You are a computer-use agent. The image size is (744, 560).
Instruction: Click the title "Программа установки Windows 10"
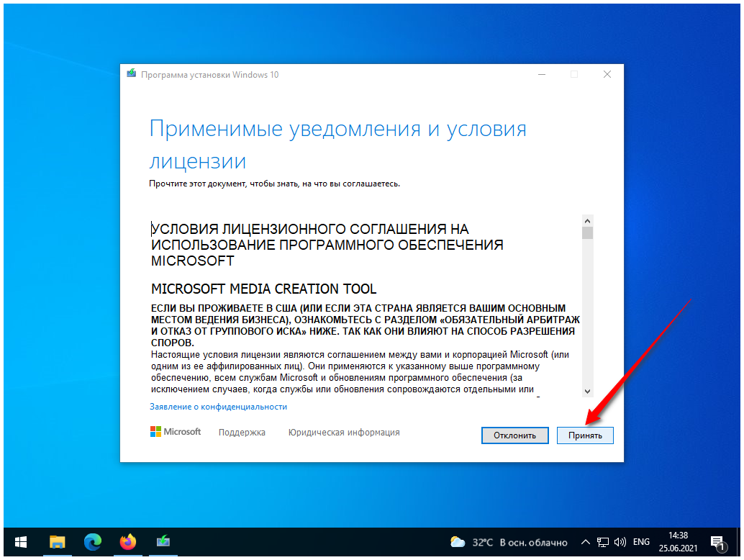tap(209, 75)
